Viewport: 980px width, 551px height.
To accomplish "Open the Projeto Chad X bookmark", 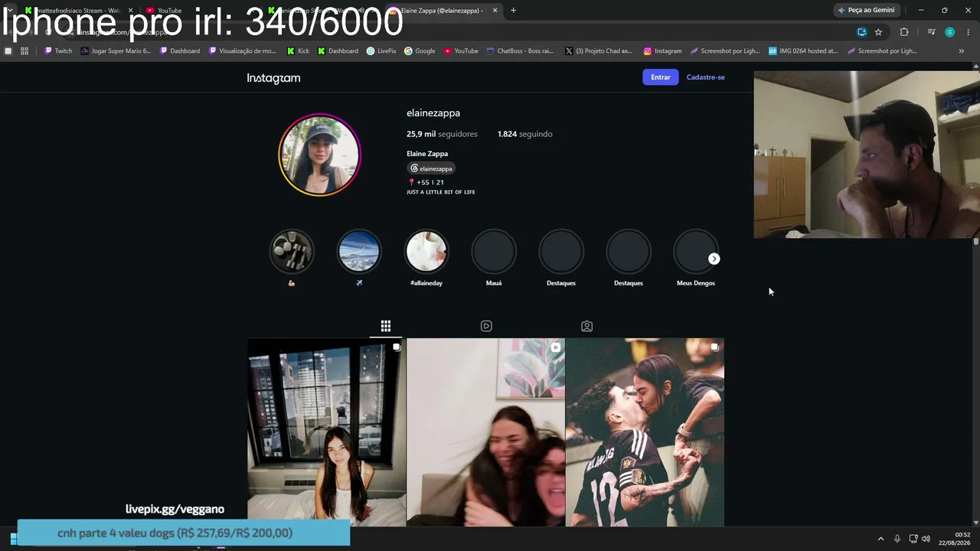I will tap(599, 51).
